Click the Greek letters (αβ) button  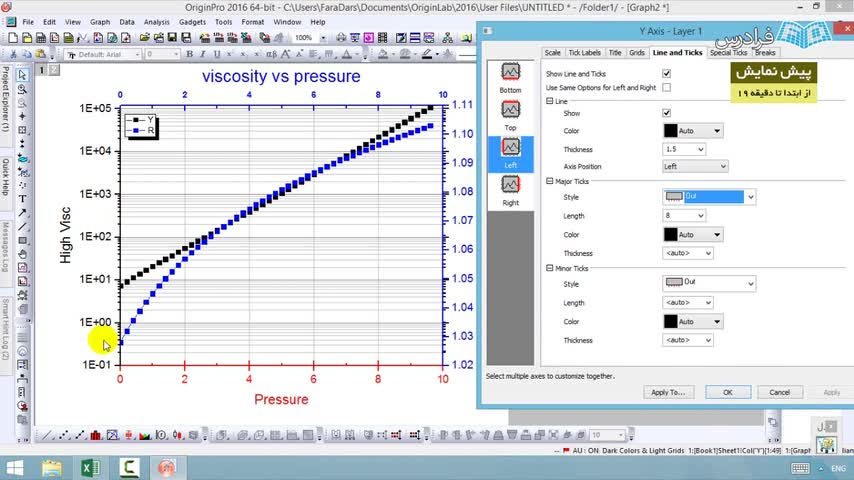pos(271,54)
